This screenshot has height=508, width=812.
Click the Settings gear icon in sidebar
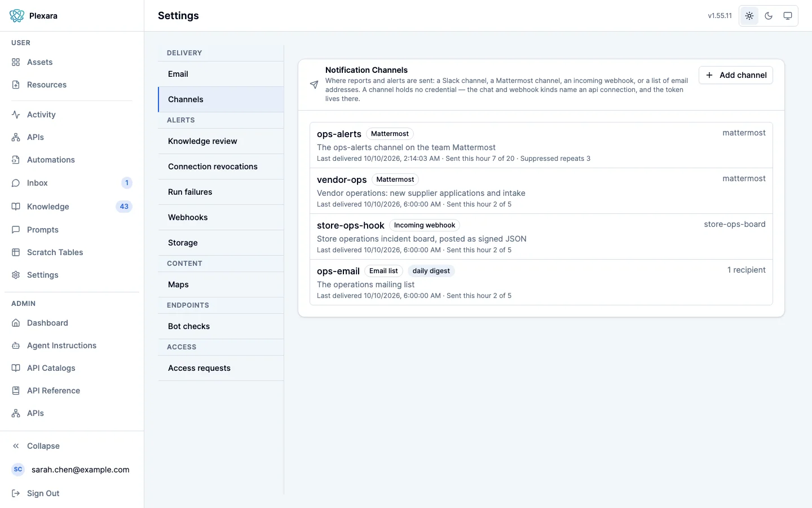(x=16, y=275)
